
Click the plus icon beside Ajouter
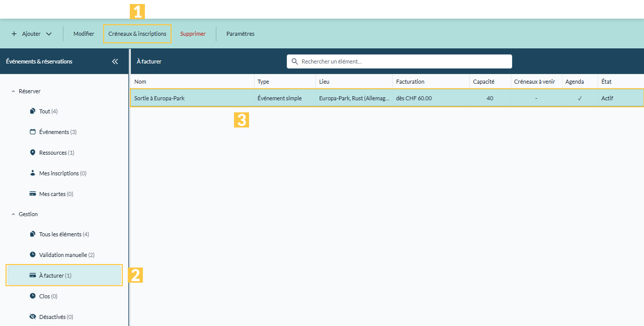click(x=14, y=34)
